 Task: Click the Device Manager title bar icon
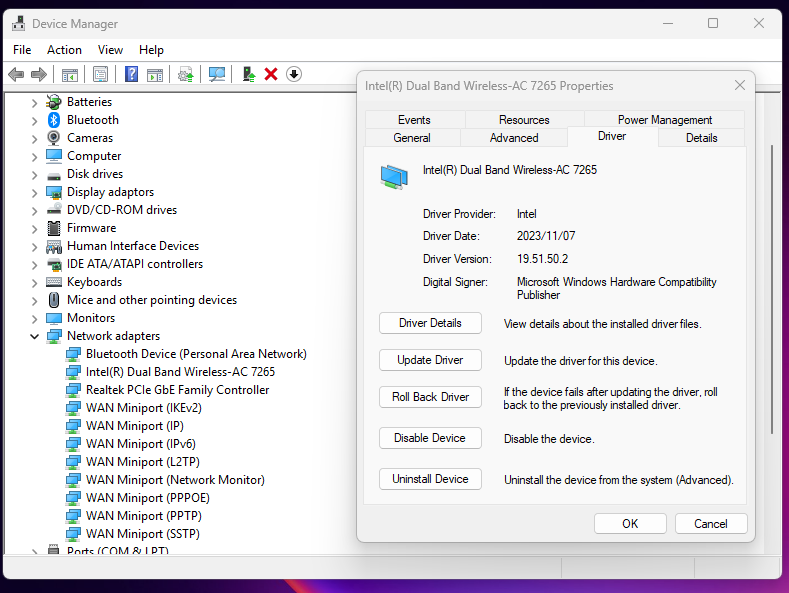19,24
